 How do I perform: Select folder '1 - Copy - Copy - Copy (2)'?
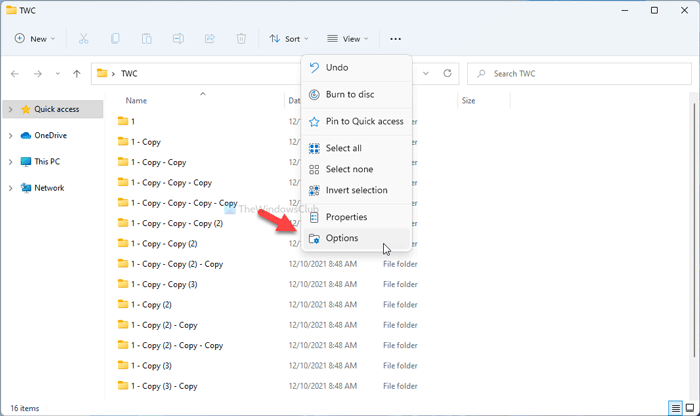tap(177, 223)
